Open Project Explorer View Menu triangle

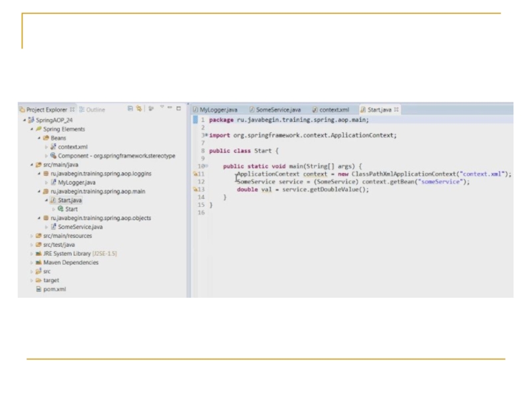[162, 108]
